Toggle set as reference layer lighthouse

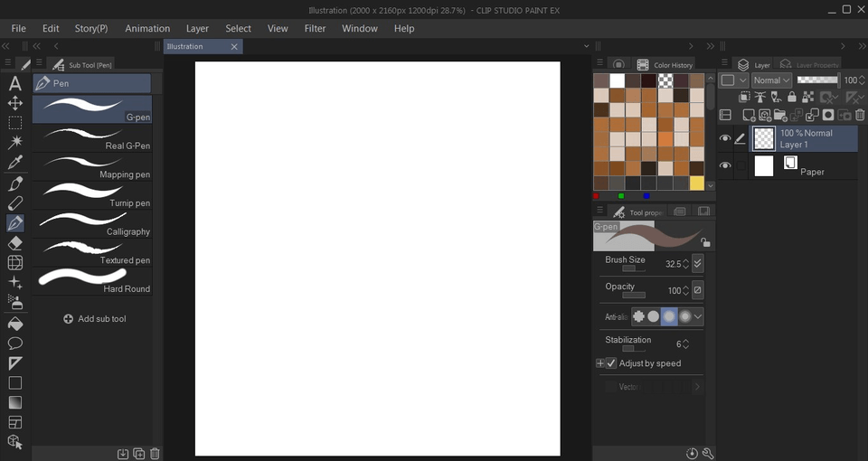tap(760, 97)
